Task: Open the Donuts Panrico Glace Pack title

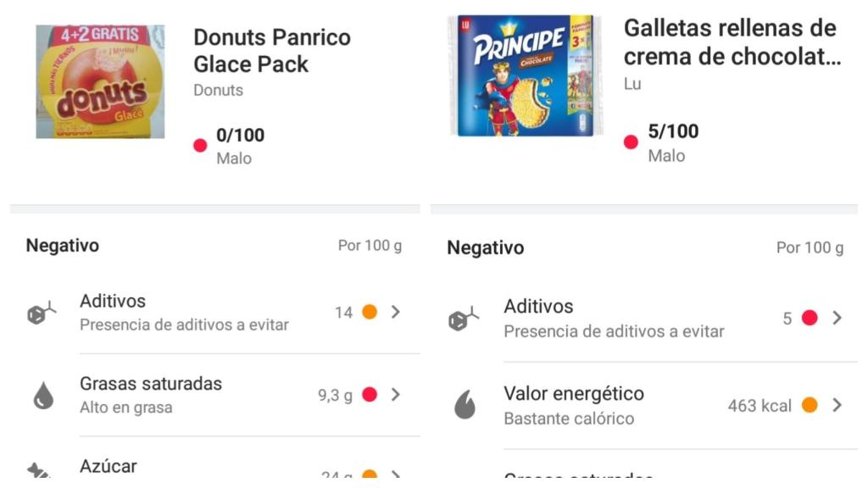Action: 271,51
